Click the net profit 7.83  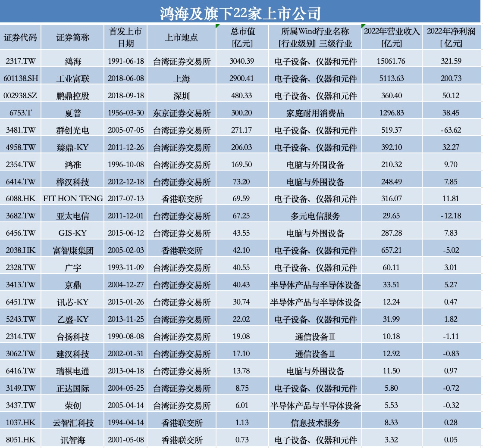pos(451,233)
